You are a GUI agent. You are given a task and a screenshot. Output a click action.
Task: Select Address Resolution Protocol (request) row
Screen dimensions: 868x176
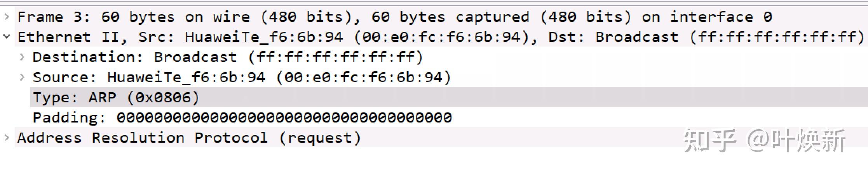(189, 138)
